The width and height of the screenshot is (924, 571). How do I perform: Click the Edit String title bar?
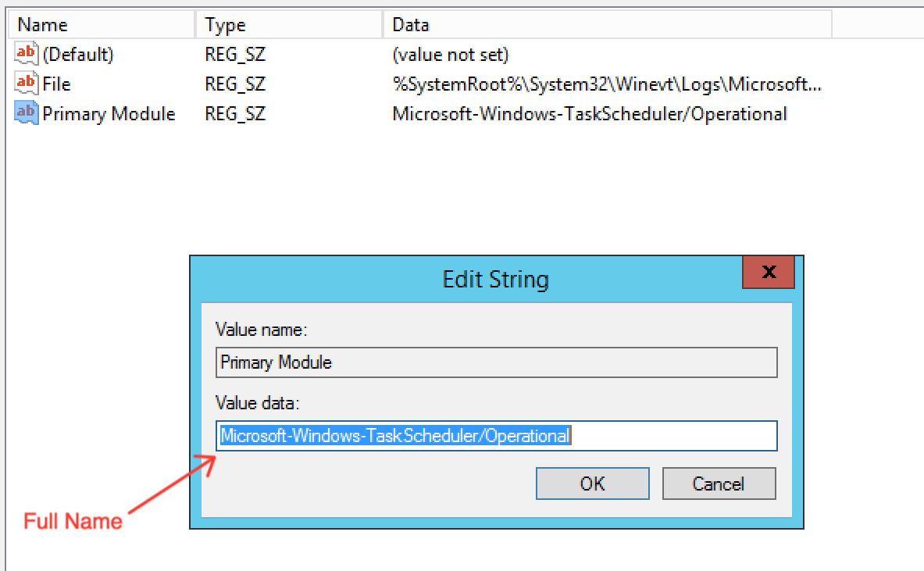494,278
